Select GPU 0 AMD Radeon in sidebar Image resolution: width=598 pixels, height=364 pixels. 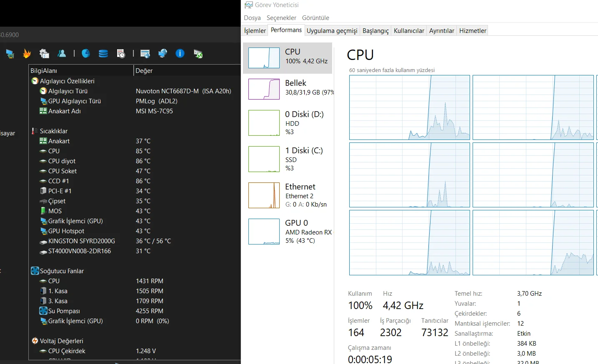288,232
